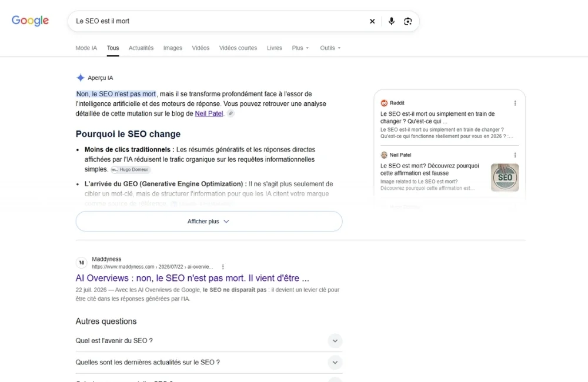Expand the Plus dropdown menu

(300, 48)
